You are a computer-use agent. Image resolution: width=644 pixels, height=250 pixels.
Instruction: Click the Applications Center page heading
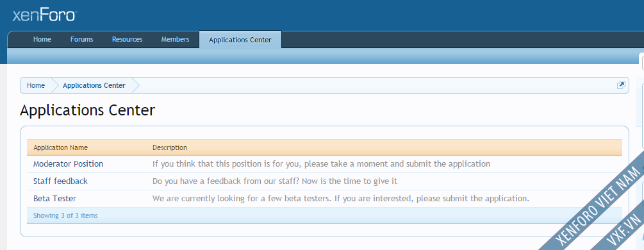coord(88,110)
